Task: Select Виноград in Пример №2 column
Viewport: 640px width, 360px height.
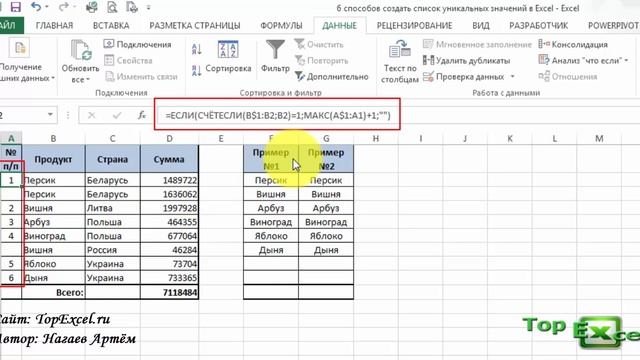Action: pyautogui.click(x=326, y=222)
